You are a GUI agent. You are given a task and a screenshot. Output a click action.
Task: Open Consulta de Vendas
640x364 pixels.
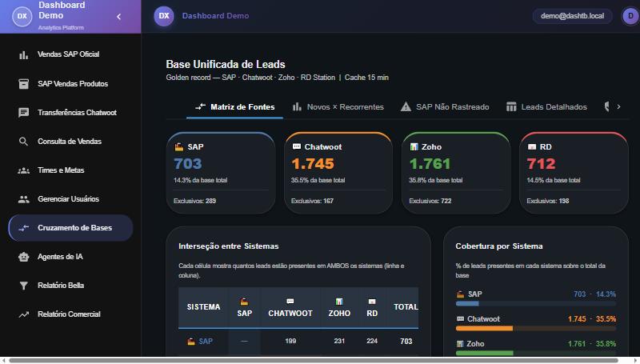click(70, 142)
